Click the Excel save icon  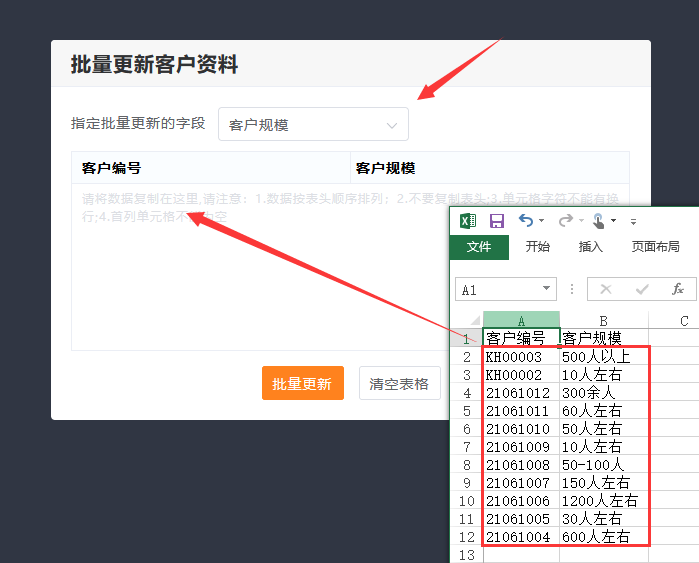point(497,221)
